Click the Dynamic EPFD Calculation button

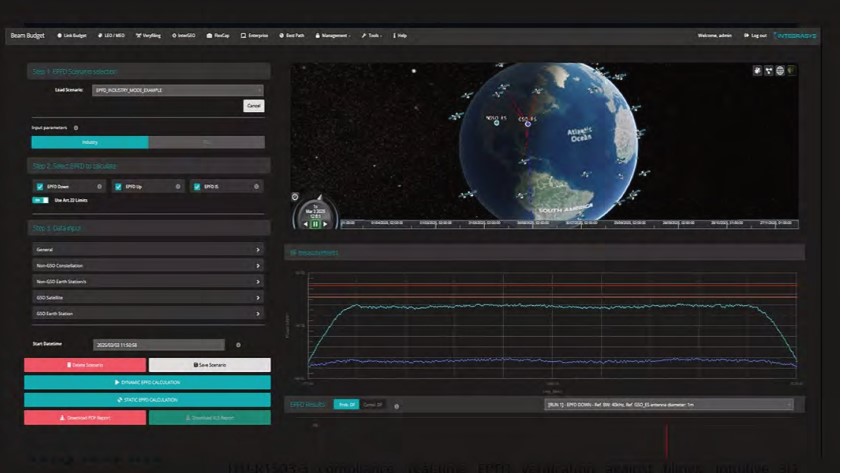[148, 383]
